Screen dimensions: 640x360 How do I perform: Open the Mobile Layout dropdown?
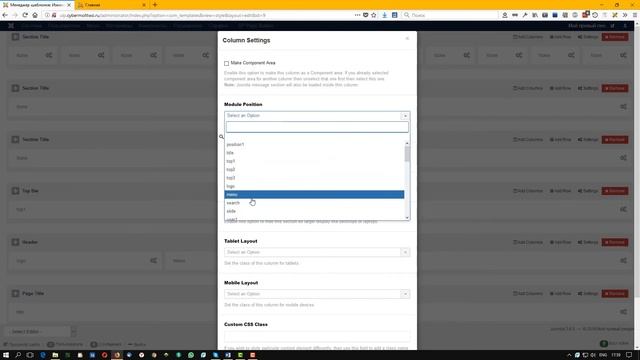(x=317, y=294)
